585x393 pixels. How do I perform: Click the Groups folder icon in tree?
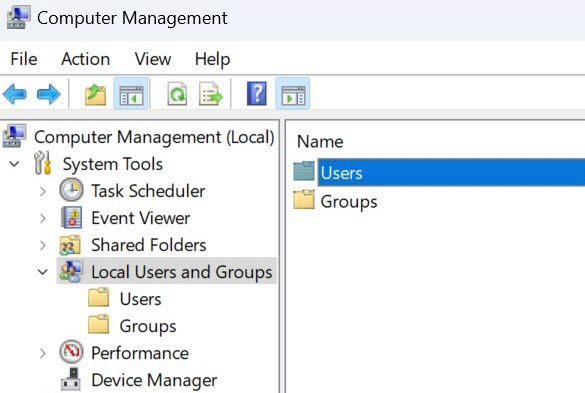98,324
